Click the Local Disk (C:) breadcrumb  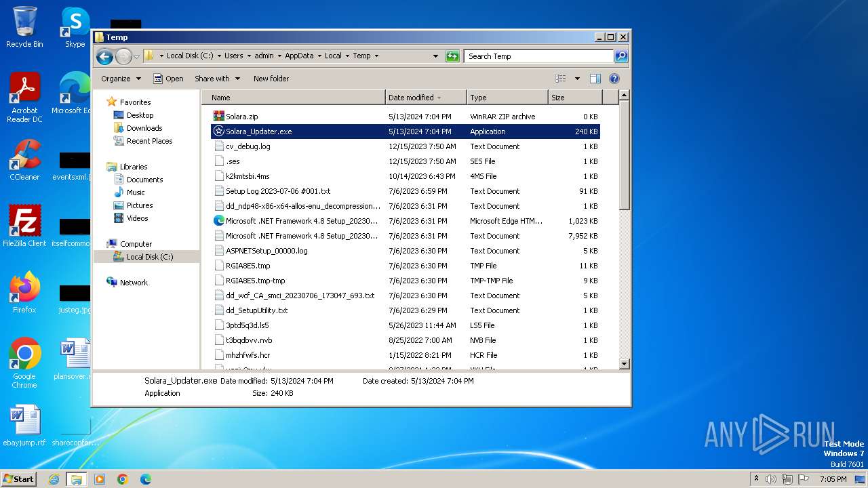[189, 56]
